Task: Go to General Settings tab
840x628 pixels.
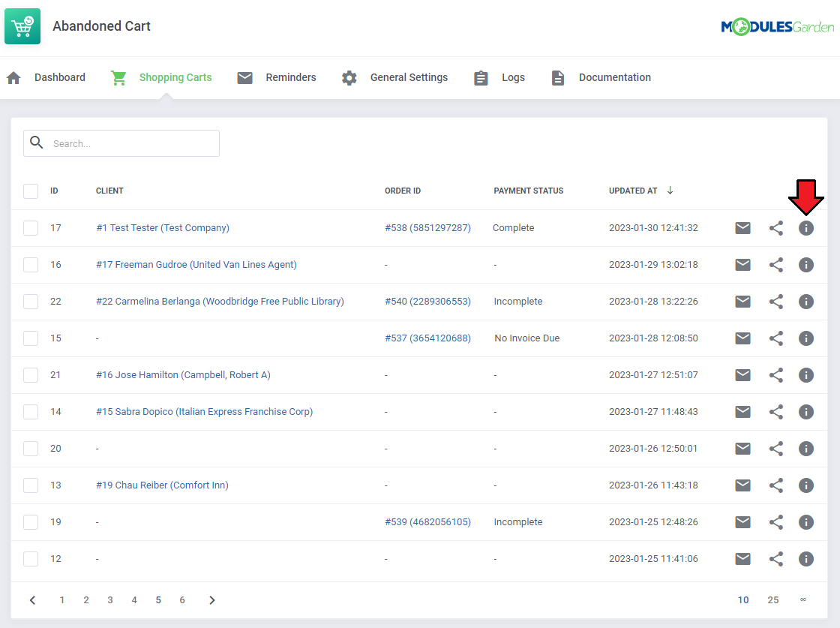Action: click(x=394, y=78)
